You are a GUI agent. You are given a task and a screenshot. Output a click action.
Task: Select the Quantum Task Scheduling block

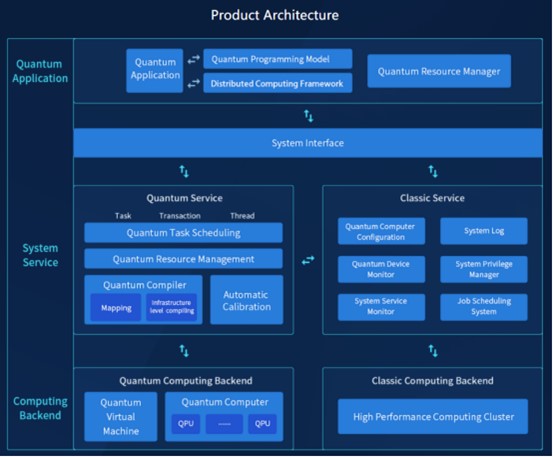[183, 233]
